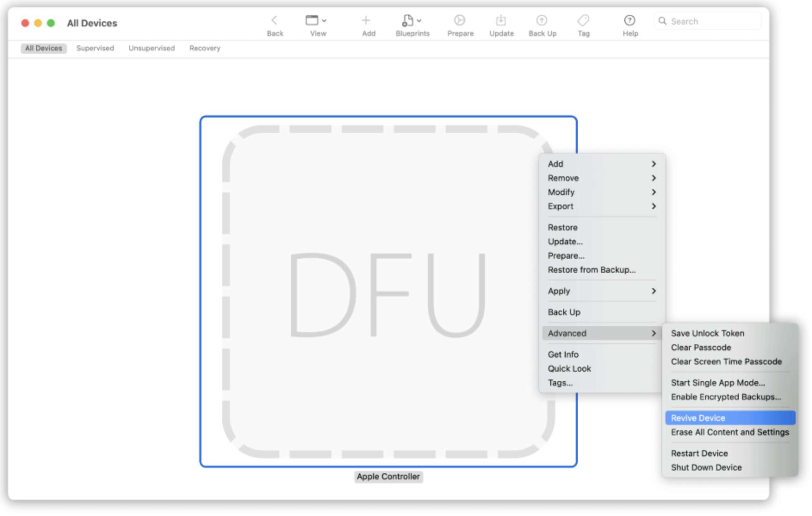Select Shut Down Device option
The height and width of the screenshot is (516, 812).
coord(706,467)
